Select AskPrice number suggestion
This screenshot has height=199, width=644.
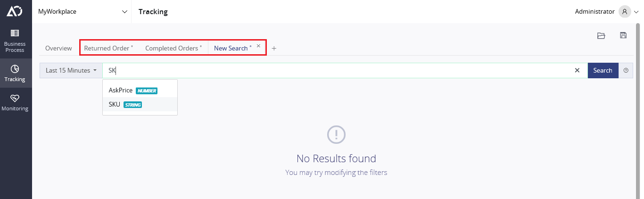(x=140, y=91)
